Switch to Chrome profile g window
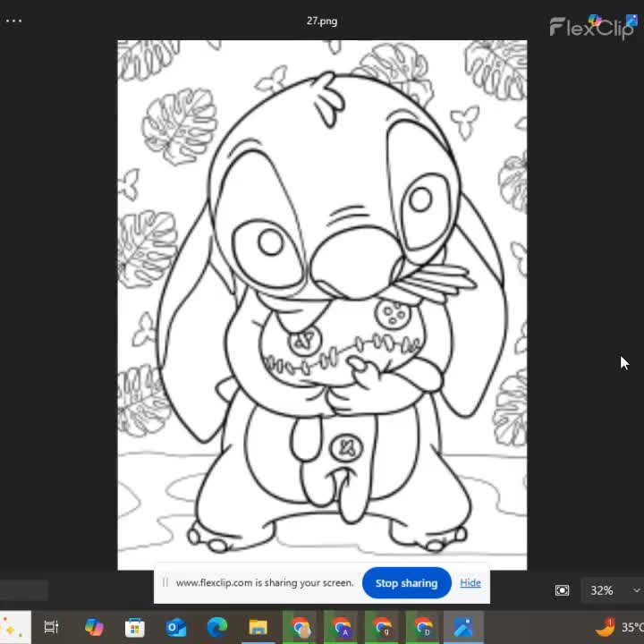The width and height of the screenshot is (644, 644). click(382, 627)
